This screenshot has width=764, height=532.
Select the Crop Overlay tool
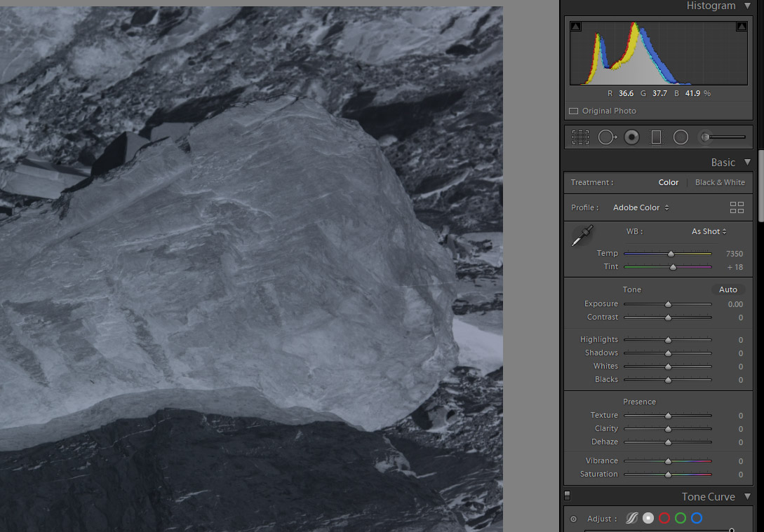(x=580, y=137)
